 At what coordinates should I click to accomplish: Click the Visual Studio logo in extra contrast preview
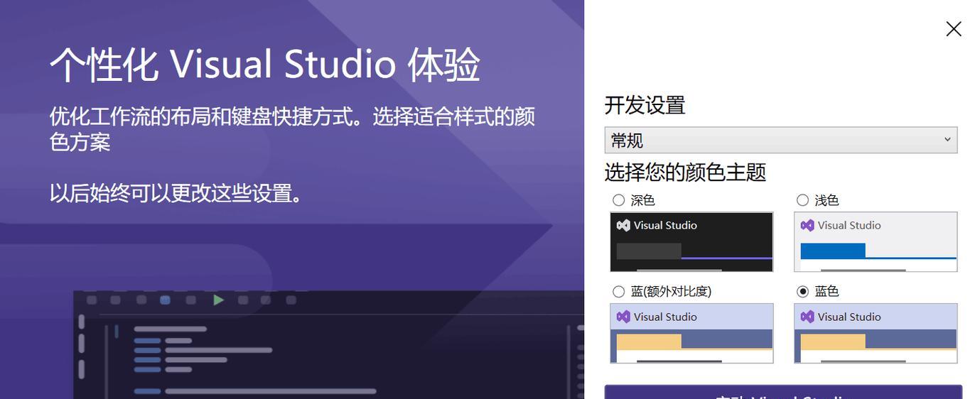(x=623, y=317)
